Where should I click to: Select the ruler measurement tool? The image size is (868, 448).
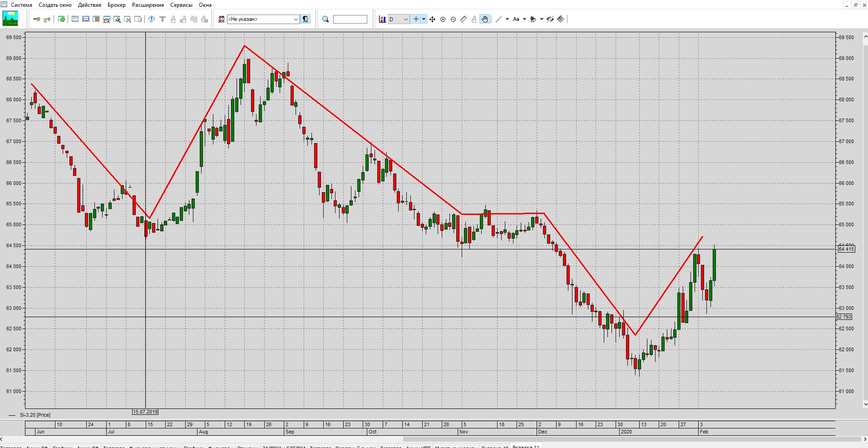point(464,19)
